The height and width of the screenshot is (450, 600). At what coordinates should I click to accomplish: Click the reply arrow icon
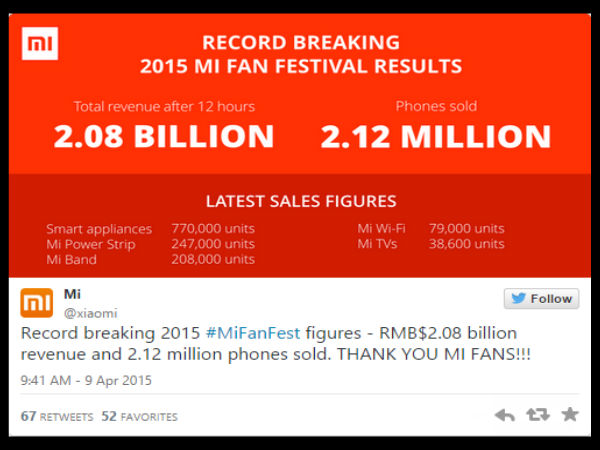point(505,415)
